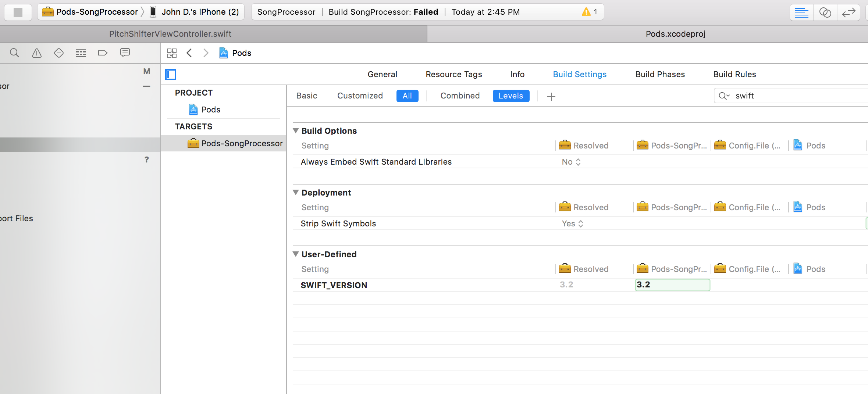The image size is (868, 394).
Task: Switch to the General tab
Action: 382,74
